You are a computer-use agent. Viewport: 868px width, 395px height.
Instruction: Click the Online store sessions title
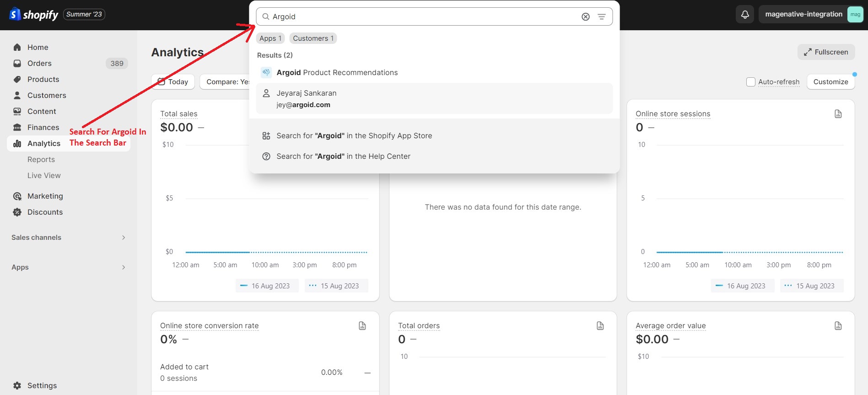(x=673, y=114)
